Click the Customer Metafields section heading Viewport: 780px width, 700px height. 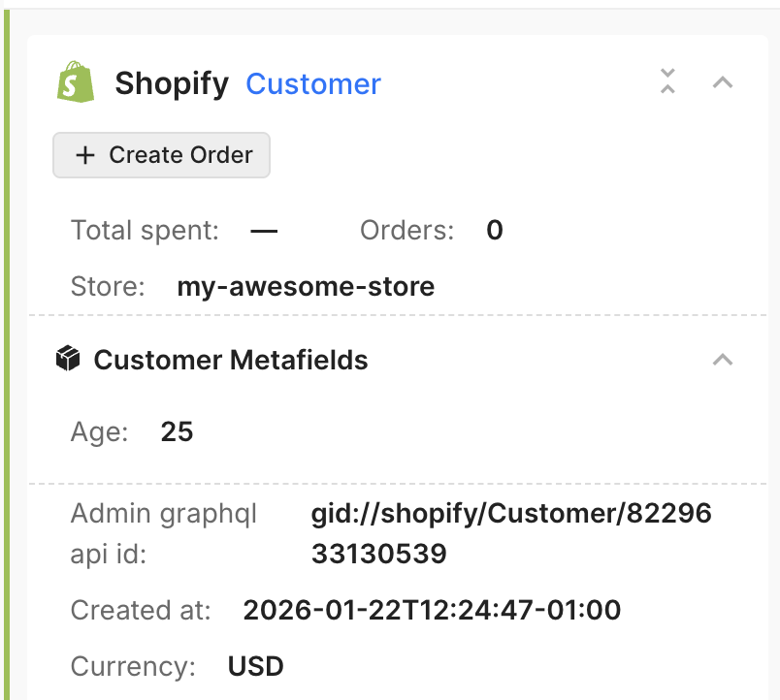tap(230, 361)
